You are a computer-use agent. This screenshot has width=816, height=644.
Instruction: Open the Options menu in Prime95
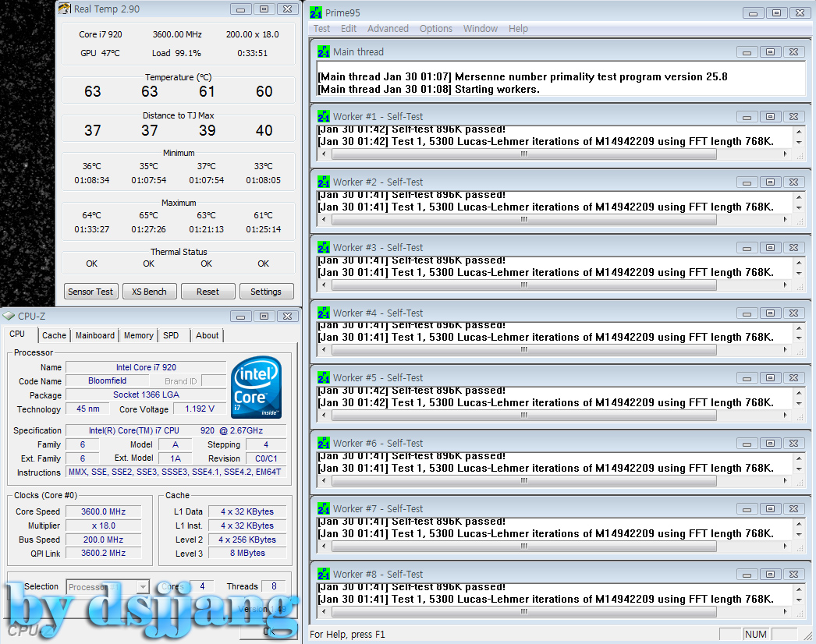pyautogui.click(x=435, y=29)
